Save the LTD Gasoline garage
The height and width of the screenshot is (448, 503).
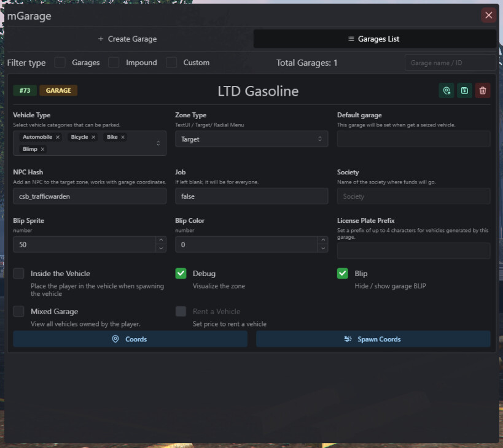tap(464, 91)
